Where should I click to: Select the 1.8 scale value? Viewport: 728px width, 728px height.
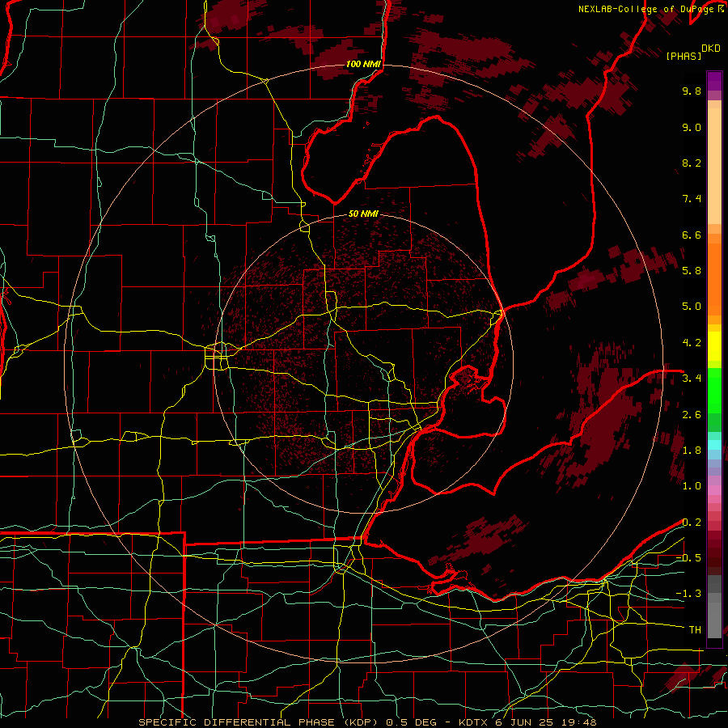(692, 451)
